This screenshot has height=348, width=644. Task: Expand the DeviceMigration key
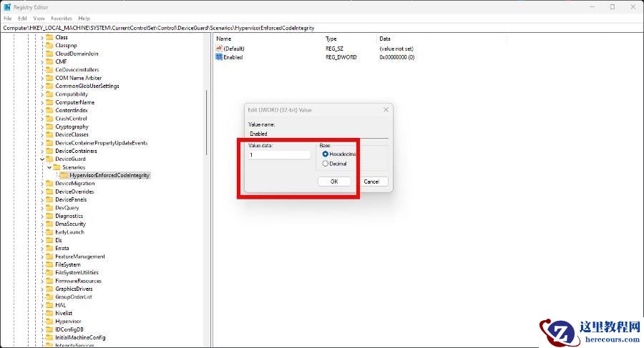coord(42,184)
